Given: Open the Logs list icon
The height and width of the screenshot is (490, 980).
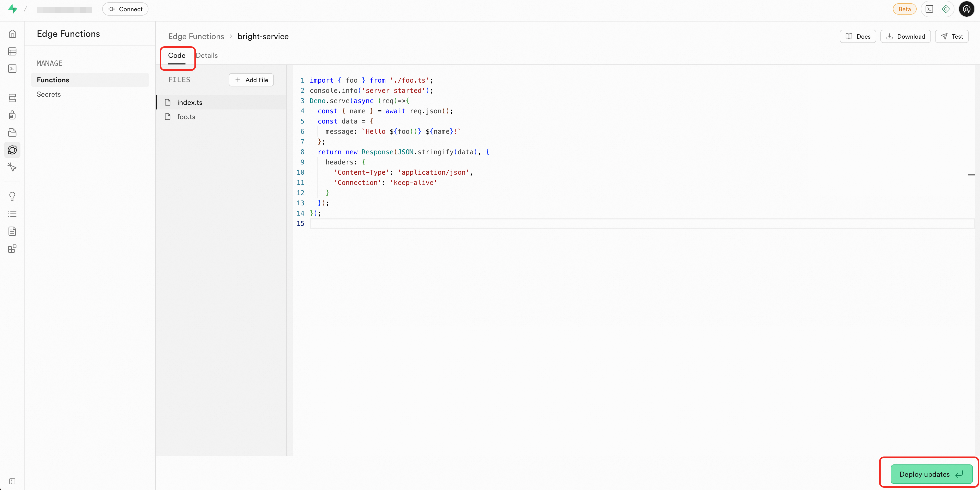Looking at the screenshot, I should point(12,214).
